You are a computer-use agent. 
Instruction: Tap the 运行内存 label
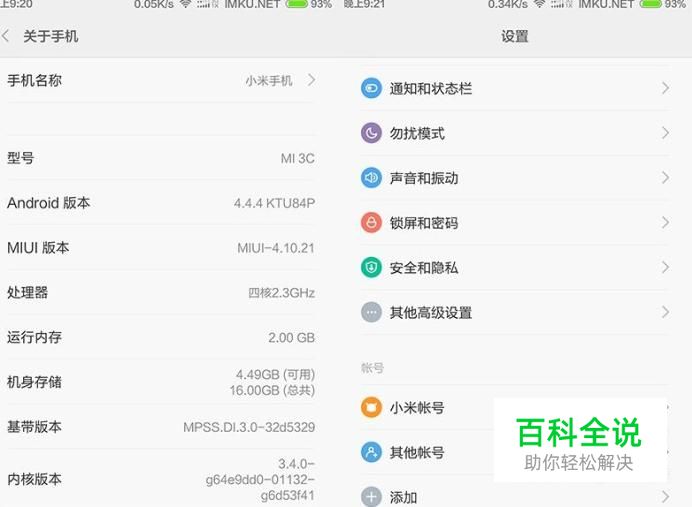pyautogui.click(x=34, y=337)
